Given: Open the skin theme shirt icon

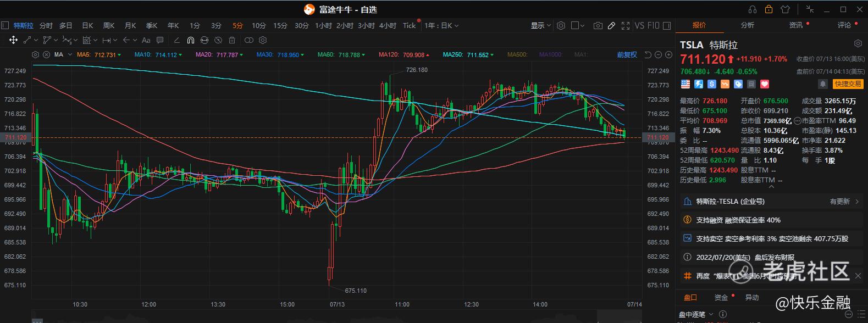Looking at the screenshot, I should 784,9.
